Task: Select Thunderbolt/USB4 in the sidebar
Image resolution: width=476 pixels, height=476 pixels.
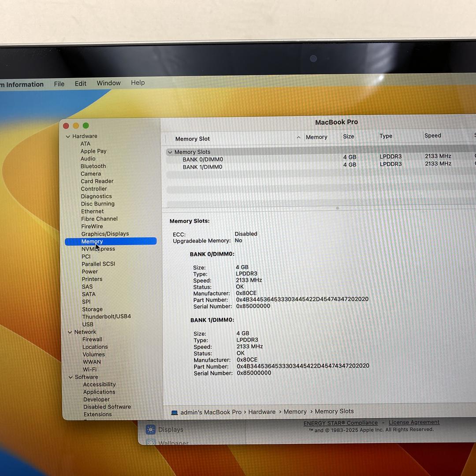Action: coord(106,316)
